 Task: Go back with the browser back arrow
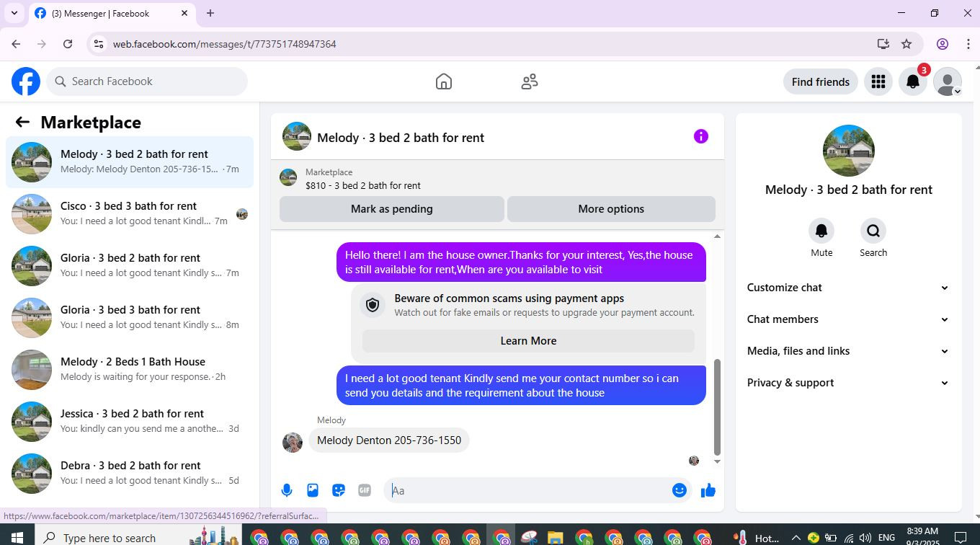[16, 44]
